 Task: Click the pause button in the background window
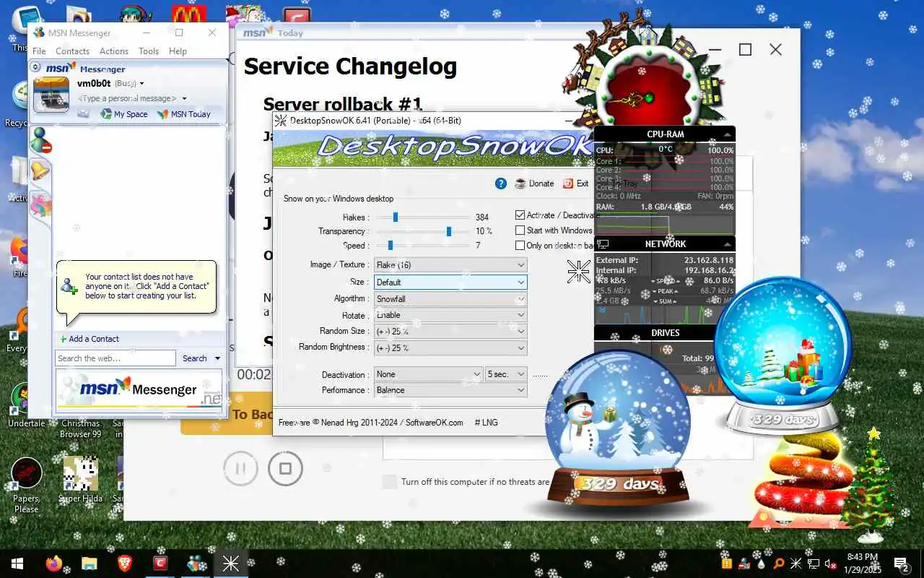[x=240, y=468]
